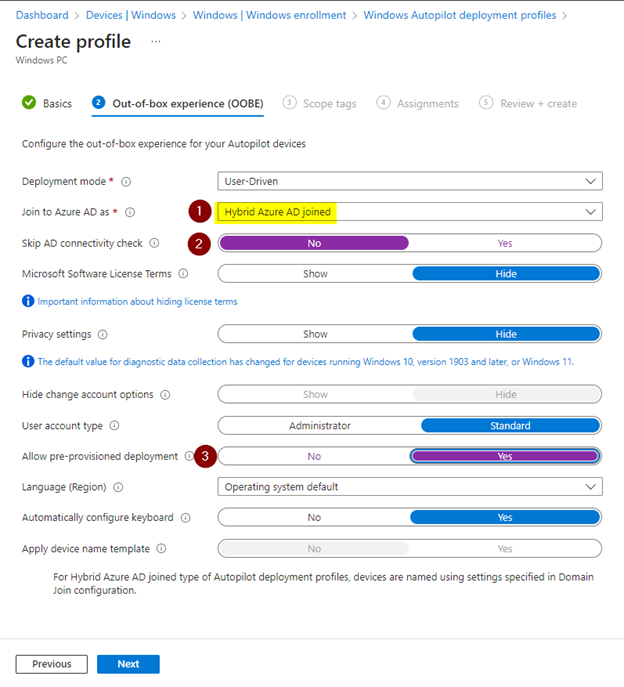Click info icon beside Microsoft Software License Terms

[183, 273]
